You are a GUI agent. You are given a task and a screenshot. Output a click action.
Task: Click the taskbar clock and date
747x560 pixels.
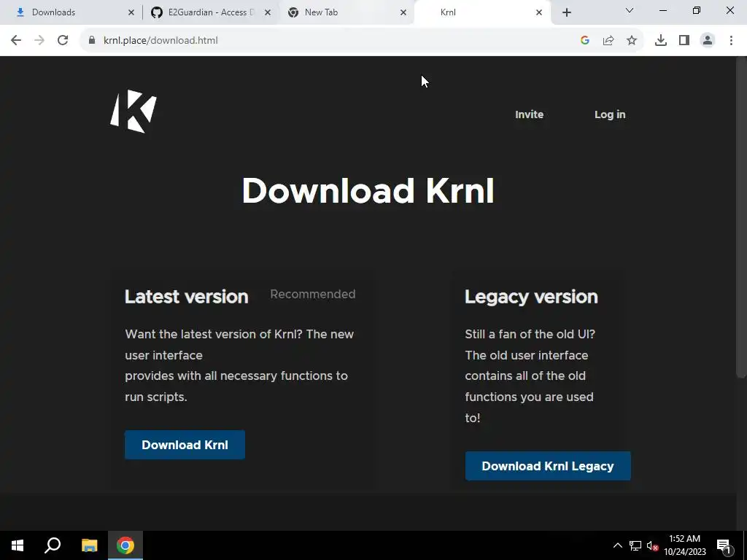click(x=684, y=545)
